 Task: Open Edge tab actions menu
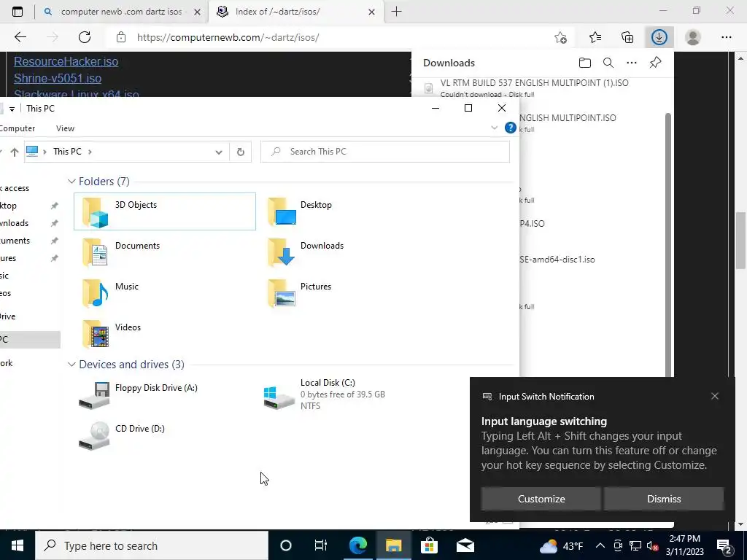click(x=18, y=12)
